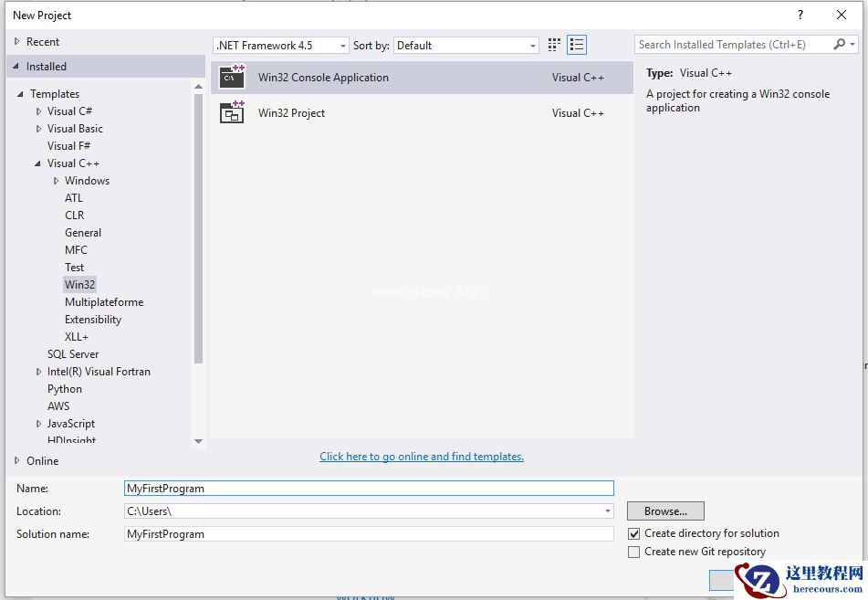Switch to medium icons list view
This screenshot has width=868, height=600.
click(577, 45)
